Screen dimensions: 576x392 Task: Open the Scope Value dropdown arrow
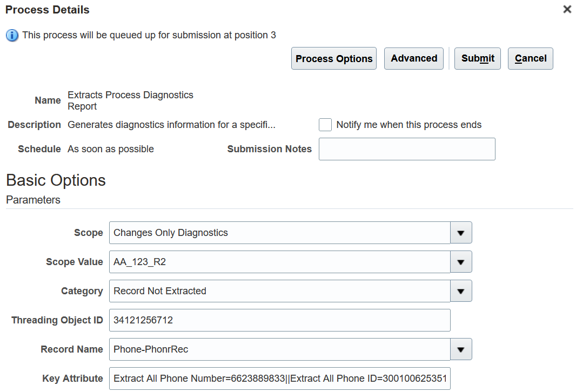(461, 262)
